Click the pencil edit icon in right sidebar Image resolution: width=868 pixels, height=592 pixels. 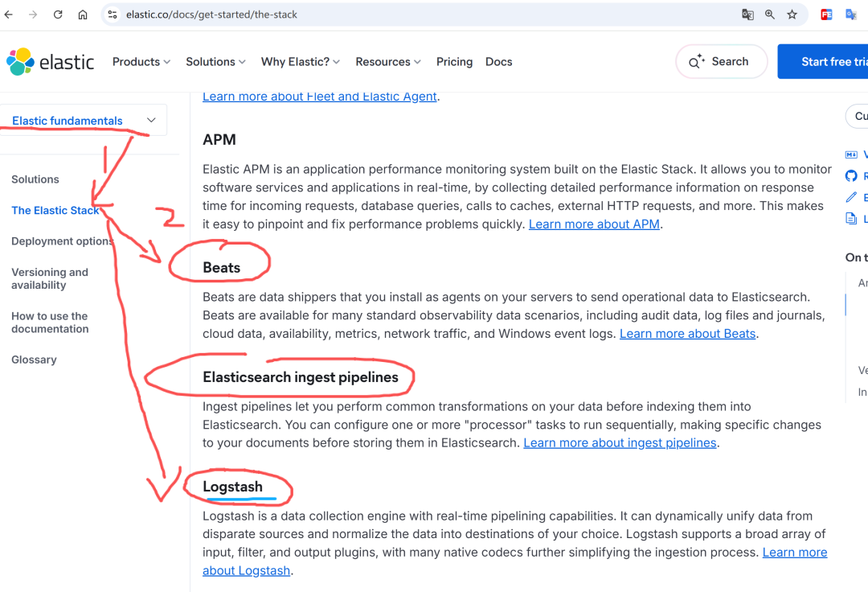pyautogui.click(x=851, y=197)
